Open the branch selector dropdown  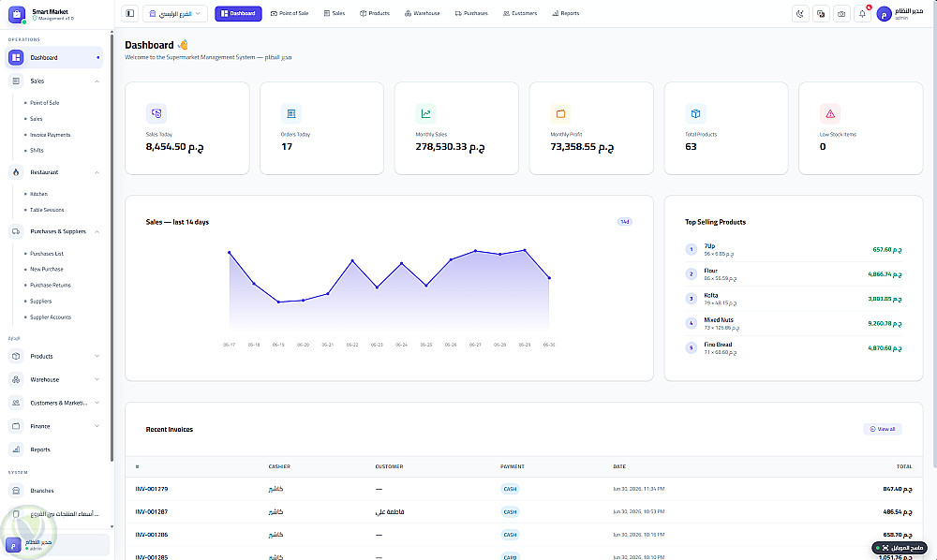tap(175, 13)
